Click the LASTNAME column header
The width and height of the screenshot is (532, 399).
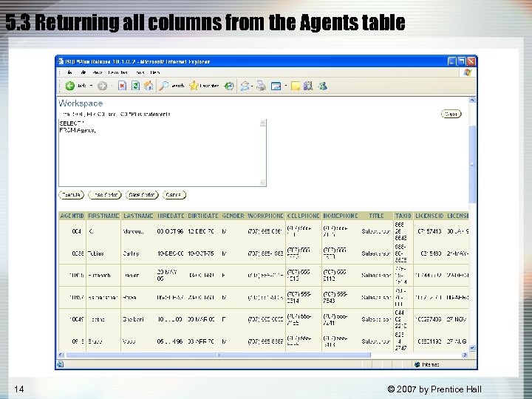click(x=138, y=216)
